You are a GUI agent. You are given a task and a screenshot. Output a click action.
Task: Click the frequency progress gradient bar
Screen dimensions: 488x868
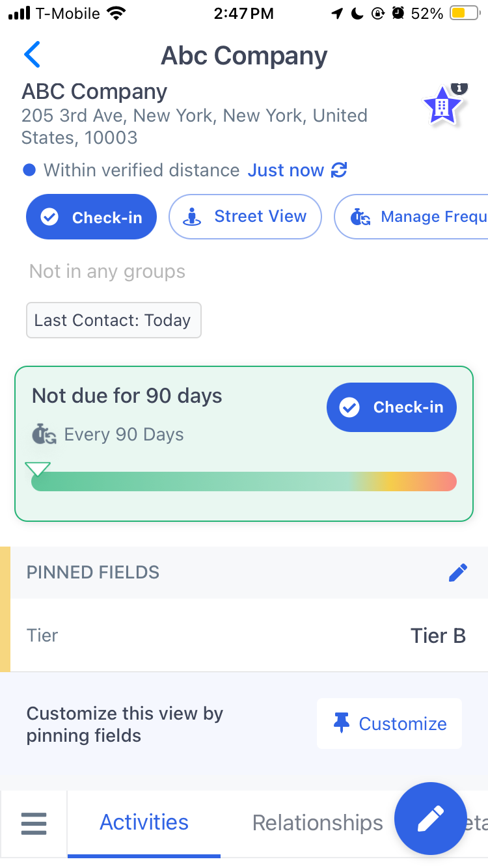(x=244, y=481)
